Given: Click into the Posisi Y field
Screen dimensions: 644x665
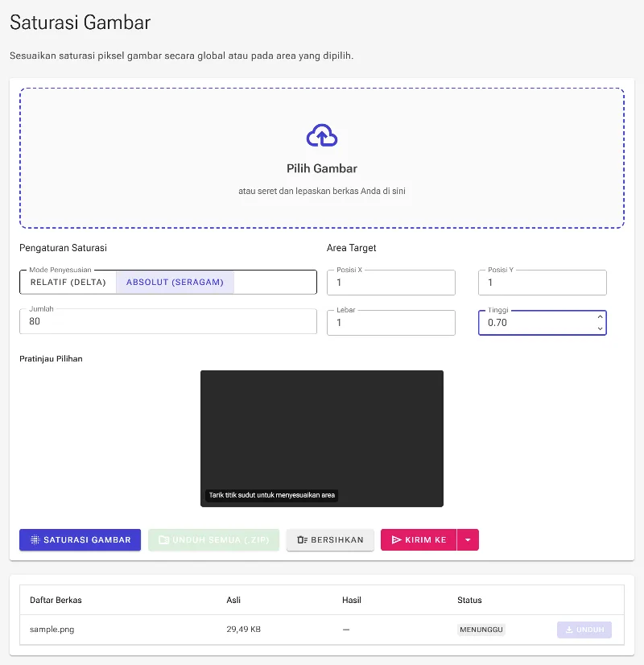Looking at the screenshot, I should tap(543, 283).
